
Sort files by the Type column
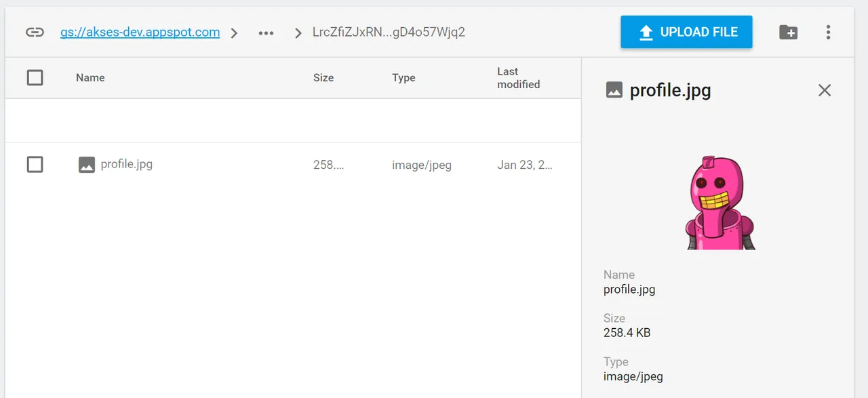(x=403, y=77)
